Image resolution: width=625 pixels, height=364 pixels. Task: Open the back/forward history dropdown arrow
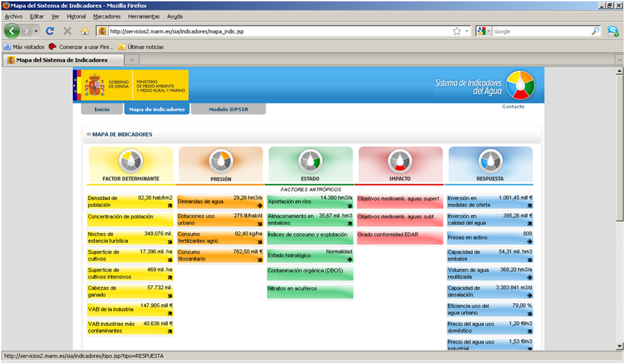coord(36,31)
